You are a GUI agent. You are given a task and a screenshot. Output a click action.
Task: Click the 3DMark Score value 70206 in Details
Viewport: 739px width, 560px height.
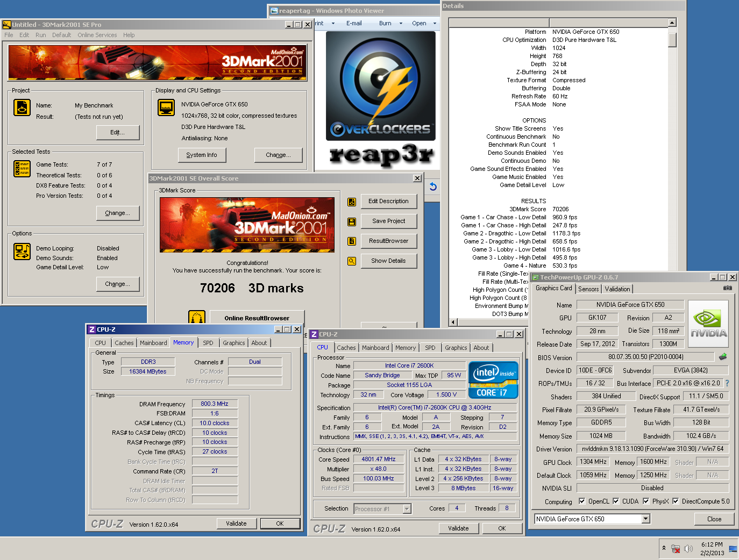560,210
